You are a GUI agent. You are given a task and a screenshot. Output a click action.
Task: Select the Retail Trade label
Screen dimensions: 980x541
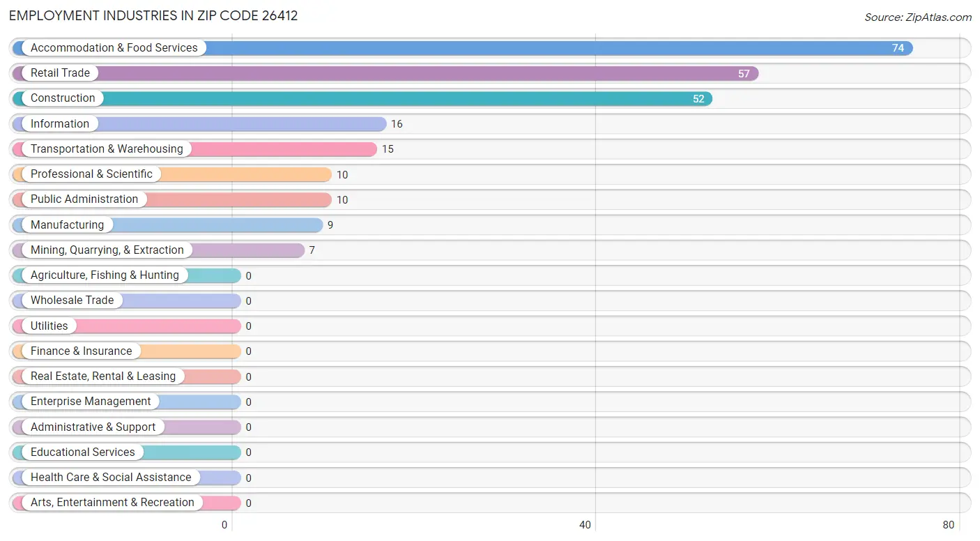pos(60,73)
